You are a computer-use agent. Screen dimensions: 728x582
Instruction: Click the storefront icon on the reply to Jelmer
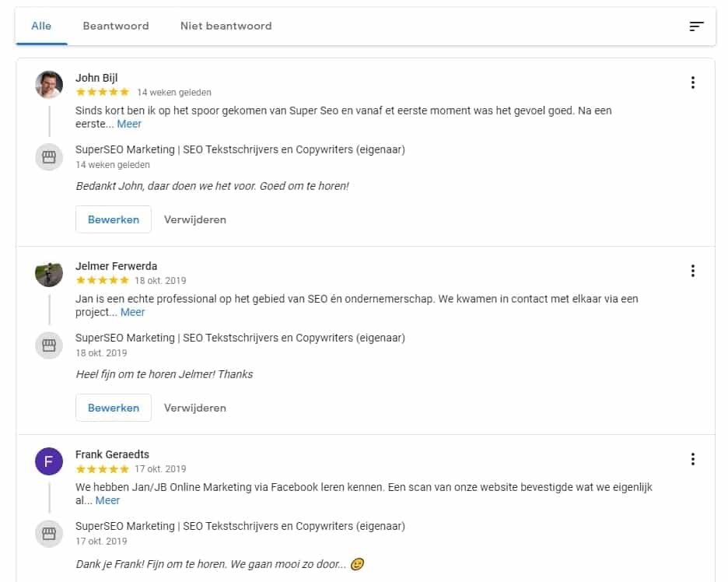click(x=49, y=345)
